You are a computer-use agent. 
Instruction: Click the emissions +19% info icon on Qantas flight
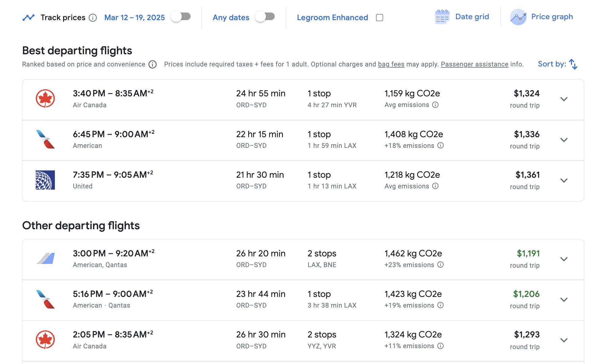[440, 305]
